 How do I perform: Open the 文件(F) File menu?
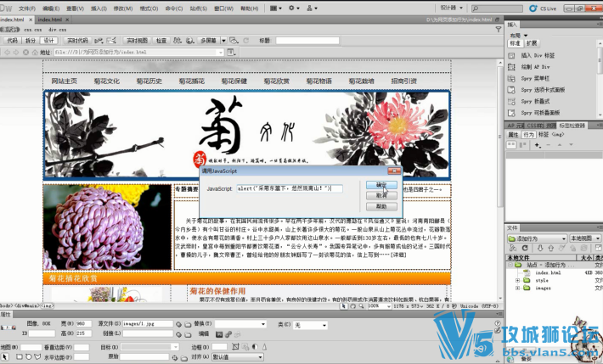pos(27,8)
